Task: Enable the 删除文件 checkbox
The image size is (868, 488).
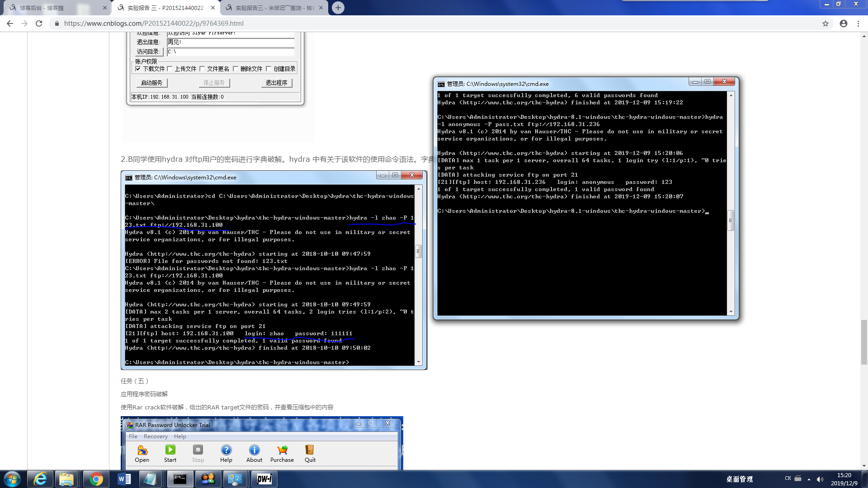Action: pyautogui.click(x=236, y=69)
